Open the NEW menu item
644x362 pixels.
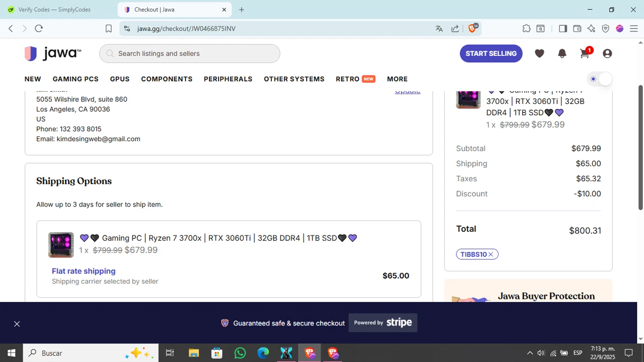(x=33, y=79)
